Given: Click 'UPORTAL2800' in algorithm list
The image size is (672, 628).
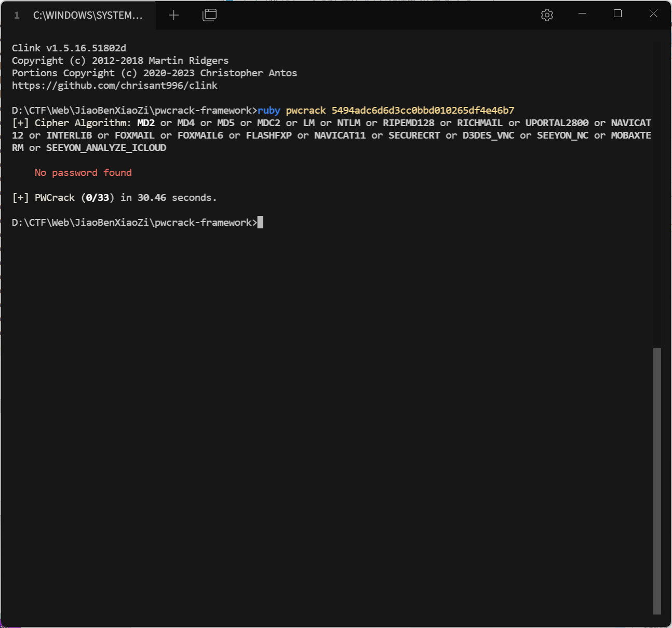Looking at the screenshot, I should [x=557, y=122].
